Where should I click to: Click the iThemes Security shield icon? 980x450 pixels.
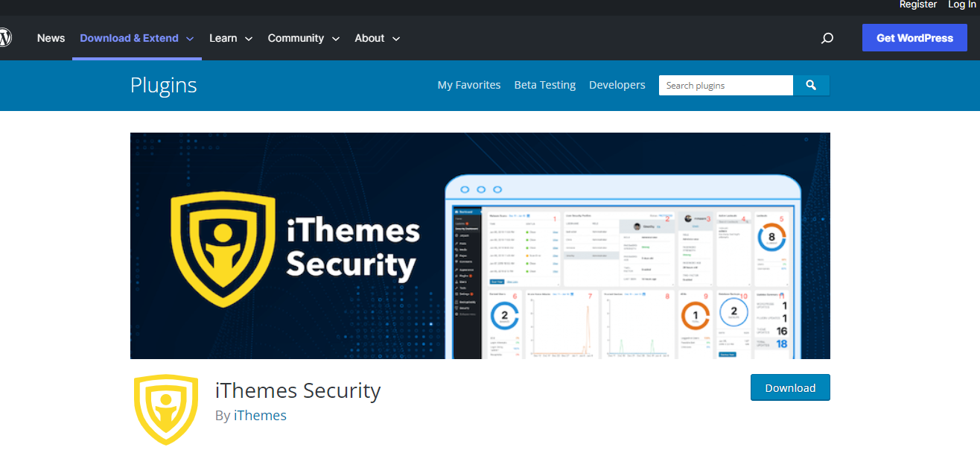pyautogui.click(x=166, y=410)
